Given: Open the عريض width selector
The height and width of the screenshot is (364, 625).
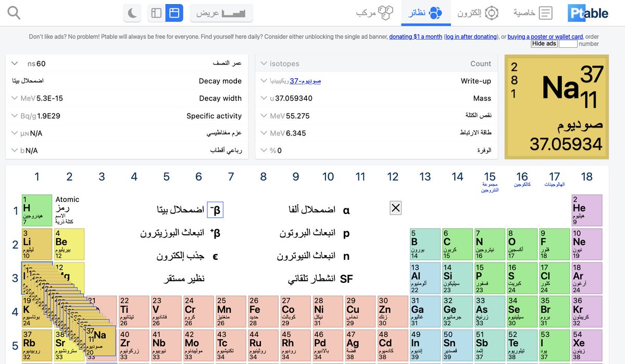Looking at the screenshot, I should click(221, 13).
